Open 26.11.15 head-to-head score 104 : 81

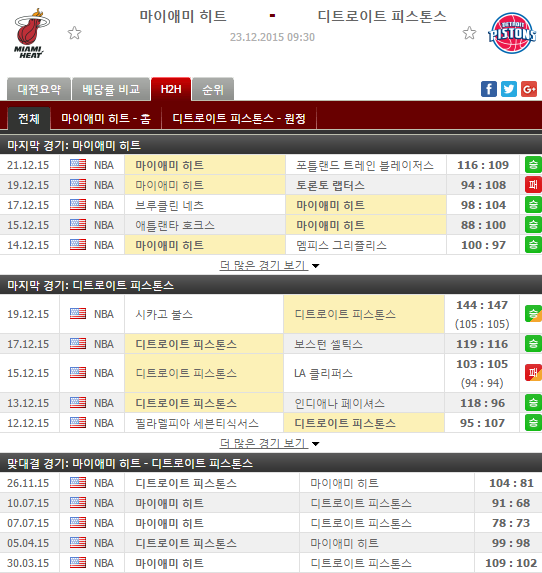pos(511,483)
